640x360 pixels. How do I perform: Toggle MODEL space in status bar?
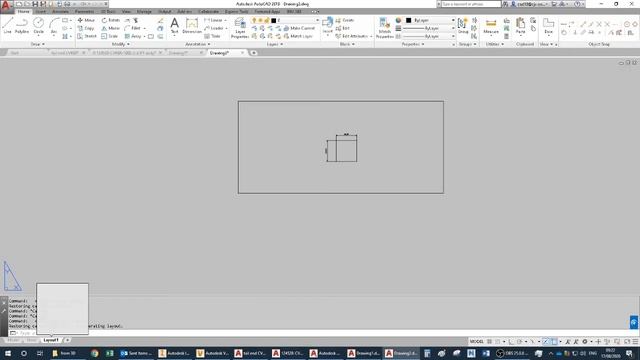(x=476, y=341)
